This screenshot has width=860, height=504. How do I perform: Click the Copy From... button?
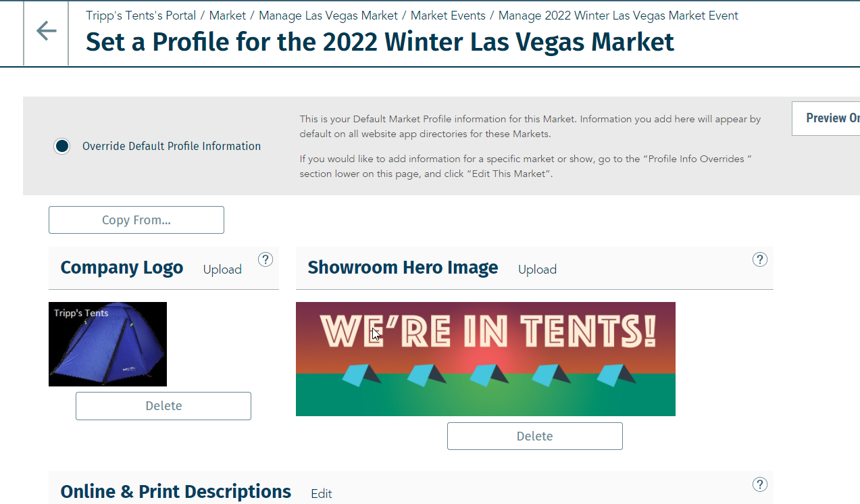coord(136,220)
